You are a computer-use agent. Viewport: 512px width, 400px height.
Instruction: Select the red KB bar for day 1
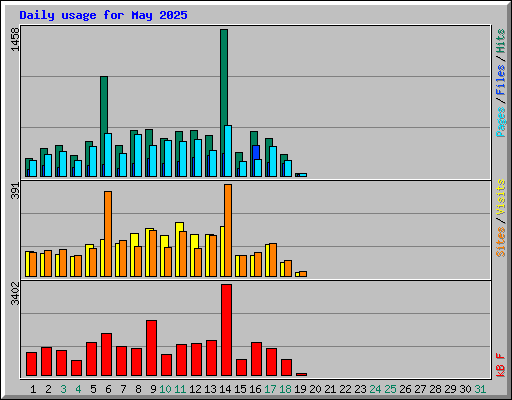tap(31, 364)
